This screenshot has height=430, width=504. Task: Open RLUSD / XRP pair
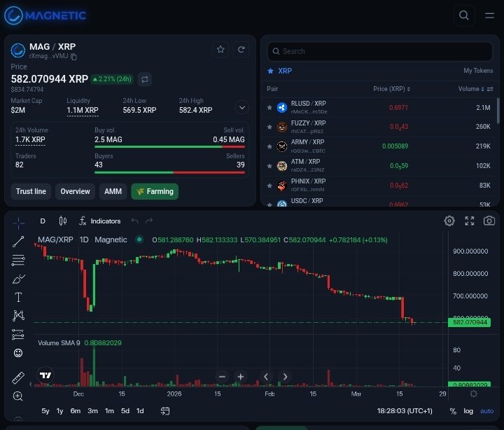(x=379, y=107)
